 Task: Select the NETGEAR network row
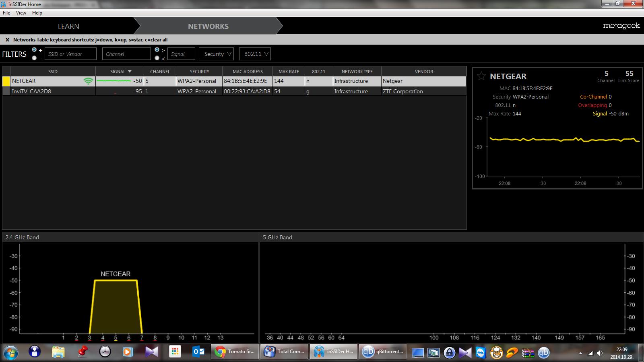click(234, 81)
